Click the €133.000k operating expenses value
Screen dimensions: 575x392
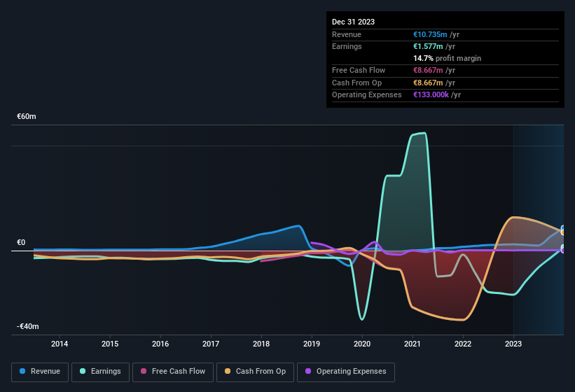432,94
